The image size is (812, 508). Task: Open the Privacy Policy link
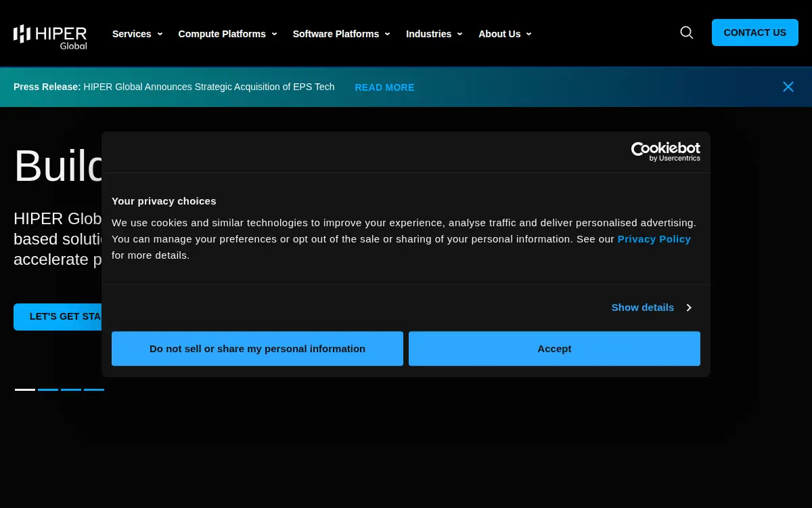click(654, 239)
